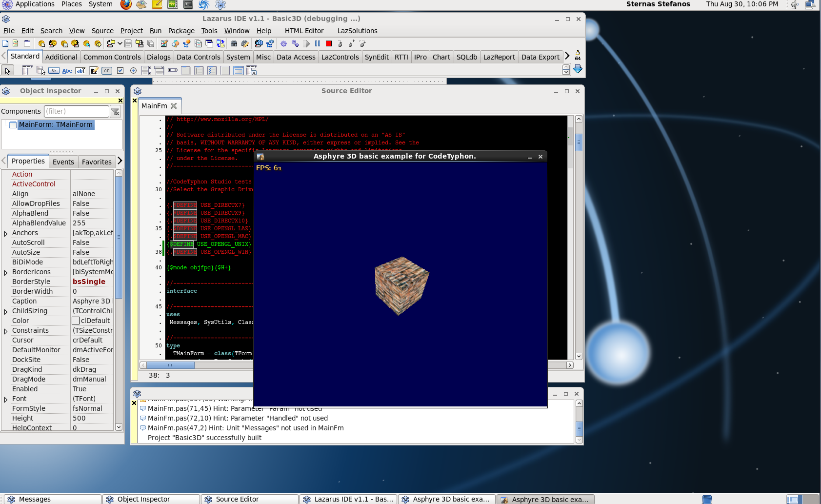Click the Components filter input field
The width and height of the screenshot is (821, 504).
(x=77, y=111)
